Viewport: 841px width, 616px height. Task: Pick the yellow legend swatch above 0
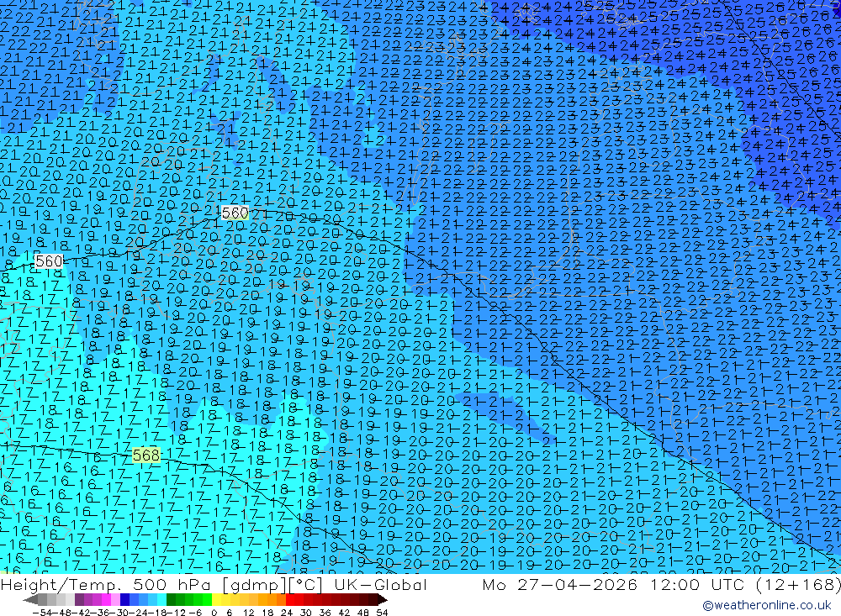tap(217, 600)
